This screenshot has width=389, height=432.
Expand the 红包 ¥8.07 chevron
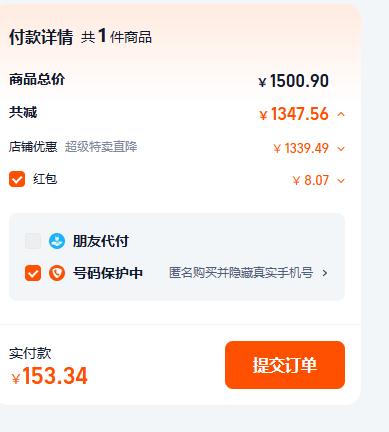point(341,181)
